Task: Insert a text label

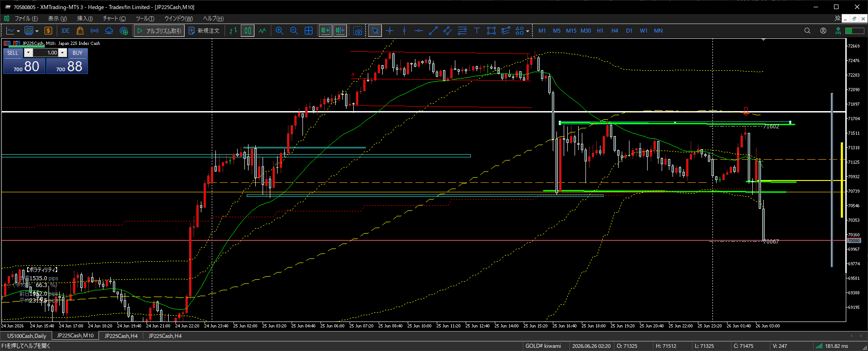Action: click(477, 31)
